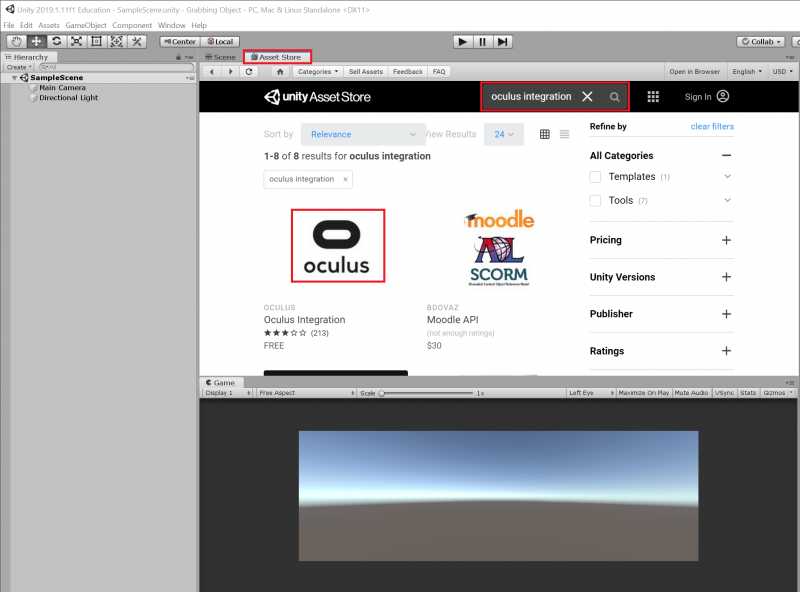Expand the Tools subcategories chevron

click(728, 200)
